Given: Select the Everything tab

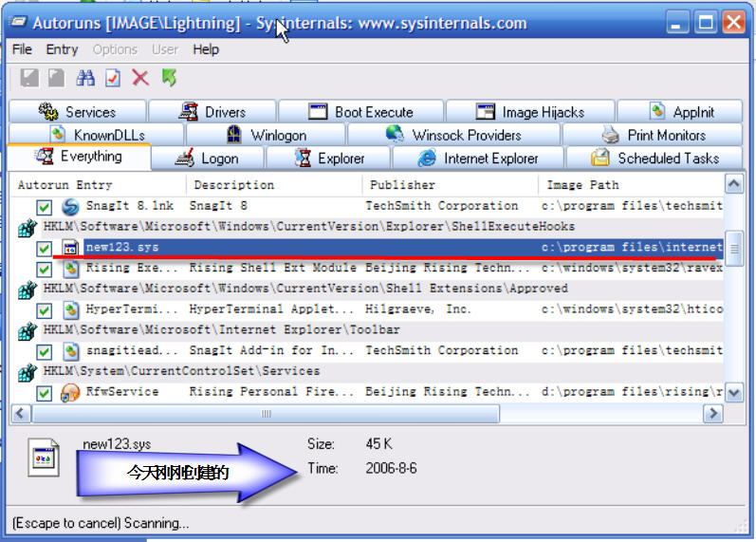Looking at the screenshot, I should (79, 157).
